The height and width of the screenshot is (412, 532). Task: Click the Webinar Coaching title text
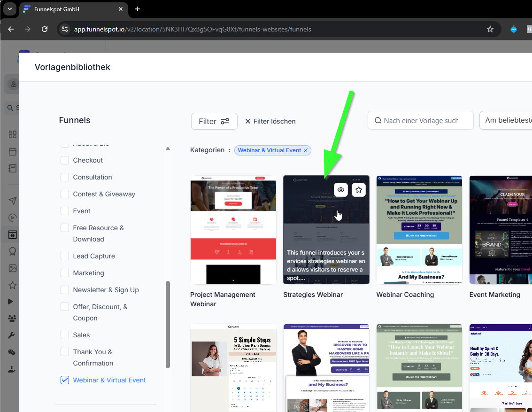point(405,295)
